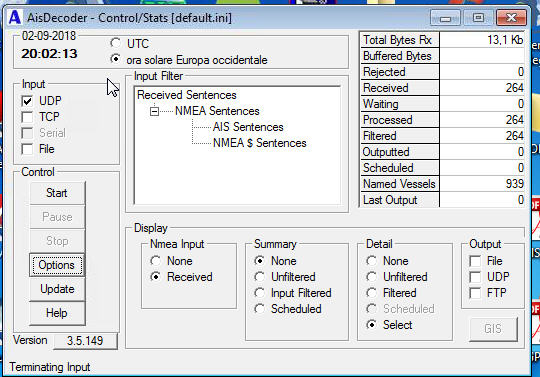
Task: Select NMEA Sentences in Input Filter
Action: [217, 111]
